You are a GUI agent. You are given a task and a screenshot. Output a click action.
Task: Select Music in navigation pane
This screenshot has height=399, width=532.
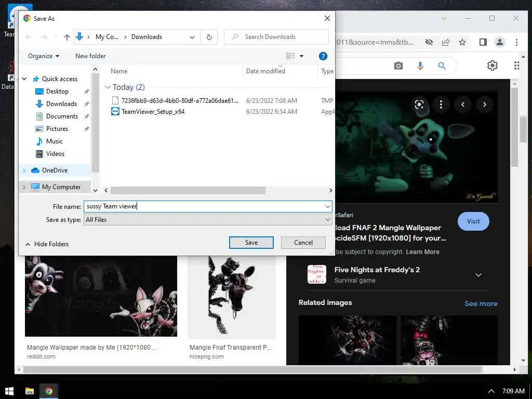54,141
